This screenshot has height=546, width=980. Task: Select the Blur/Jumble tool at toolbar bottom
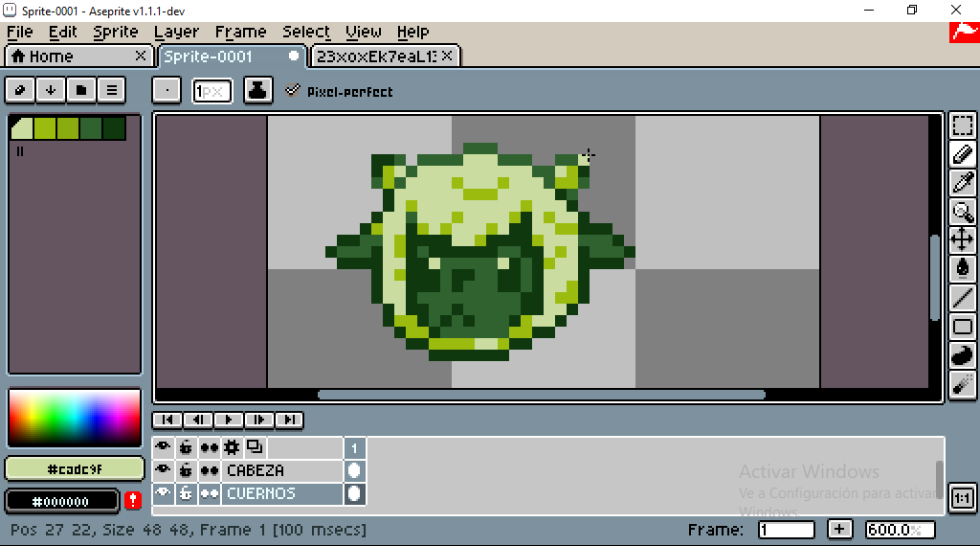click(x=963, y=384)
